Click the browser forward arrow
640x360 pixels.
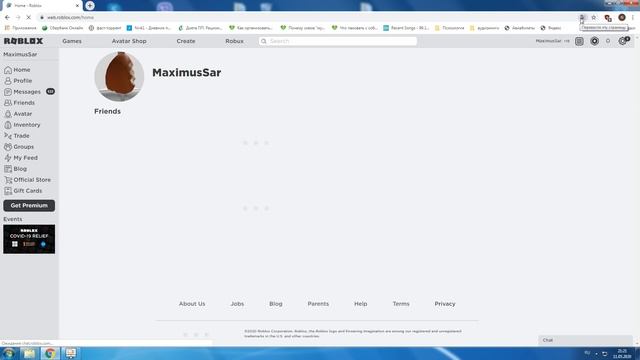pos(18,18)
